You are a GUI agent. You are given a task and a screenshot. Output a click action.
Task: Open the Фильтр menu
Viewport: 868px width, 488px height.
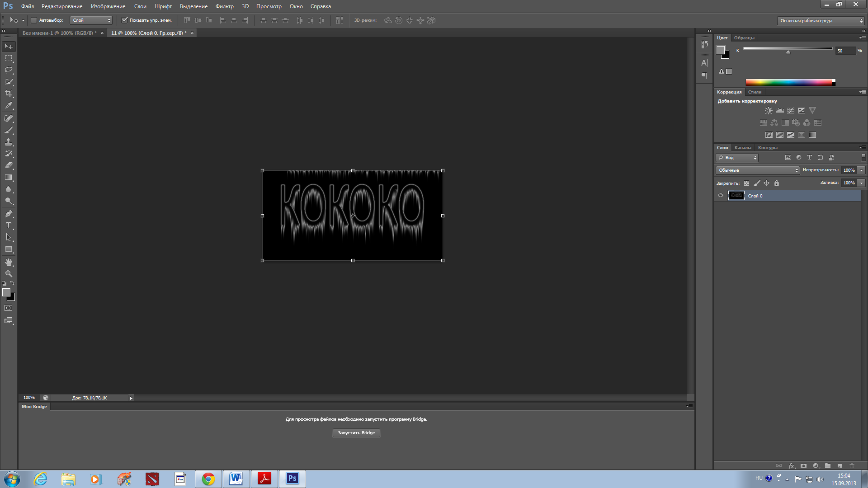[x=224, y=6]
